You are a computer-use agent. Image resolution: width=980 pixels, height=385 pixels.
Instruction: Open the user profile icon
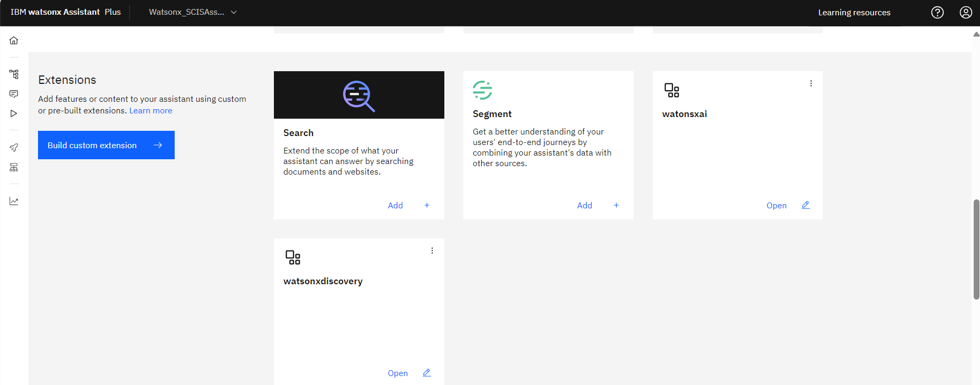[966, 13]
